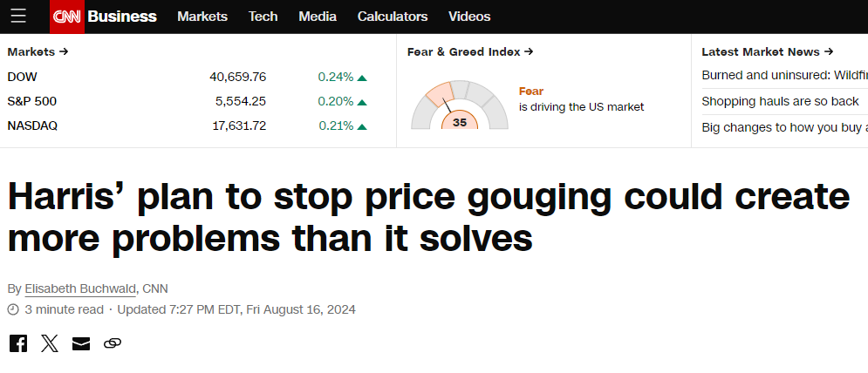
Task: Click the CNN logo
Action: (x=66, y=17)
